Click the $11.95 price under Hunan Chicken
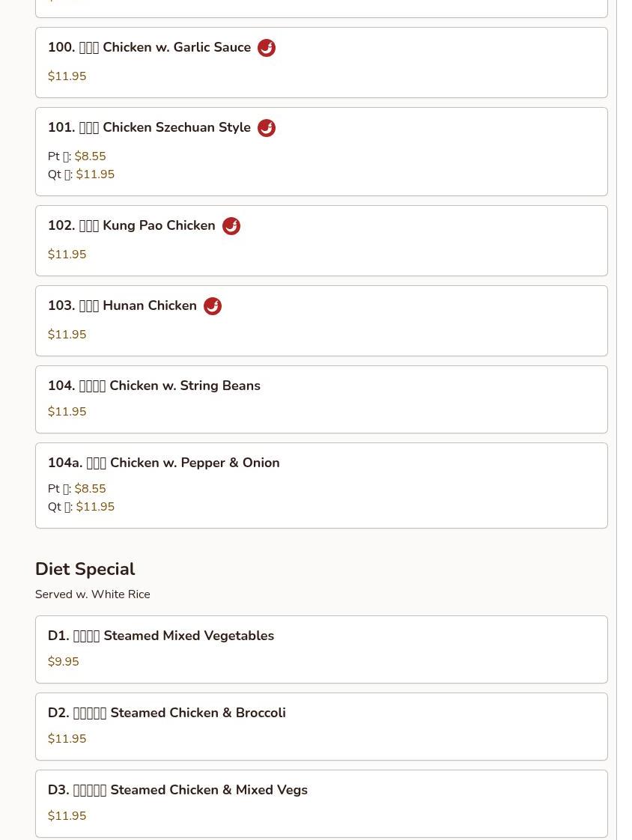The width and height of the screenshot is (632, 840). click(67, 335)
